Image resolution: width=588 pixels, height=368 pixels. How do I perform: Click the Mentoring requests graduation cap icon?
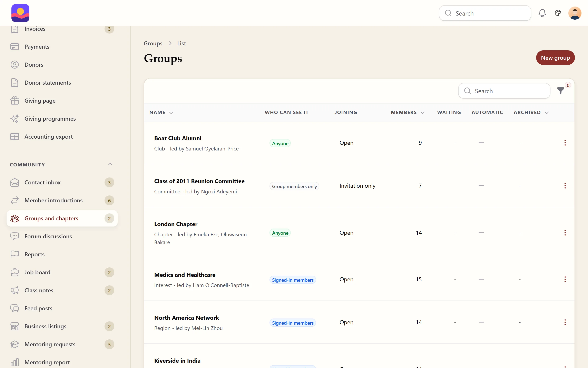point(14,344)
